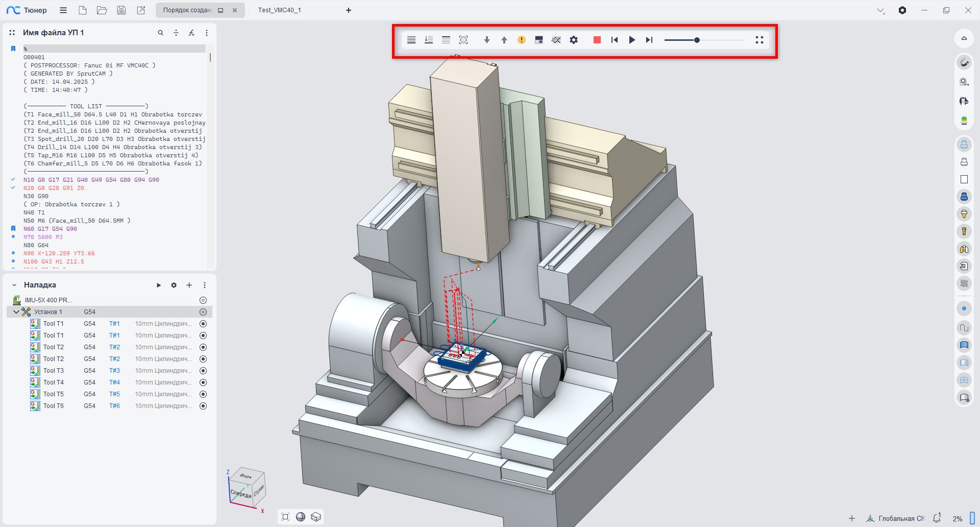Screen dimensions: 980x527
Task: Collapse the Наладка panel
Action: (14, 285)
